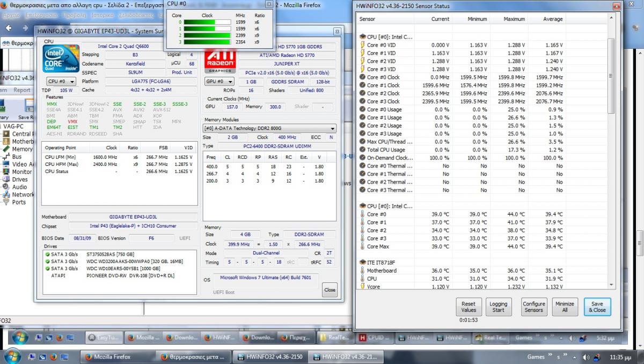Viewport: 644px width, 364px height.
Task: Open the GPU #0 selector dropdown
Action: coord(219,81)
